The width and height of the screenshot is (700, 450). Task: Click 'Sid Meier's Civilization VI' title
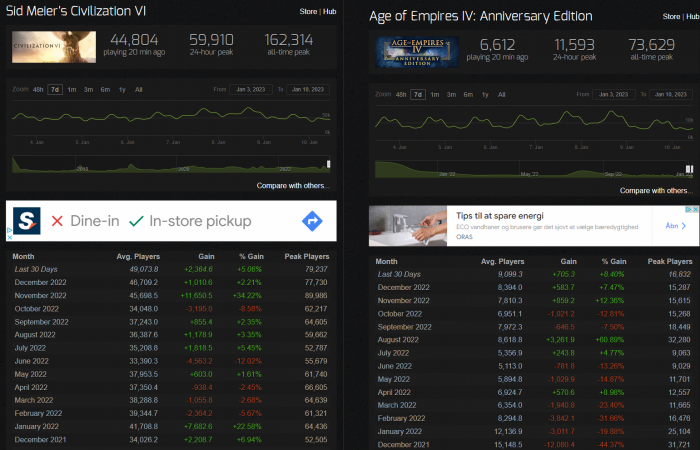76,11
